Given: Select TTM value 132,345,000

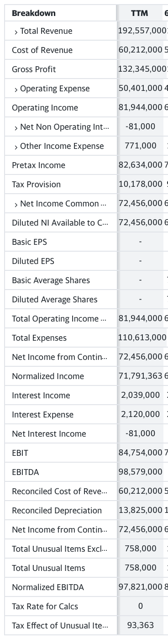Looking at the screenshot, I should pyautogui.click(x=142, y=69).
